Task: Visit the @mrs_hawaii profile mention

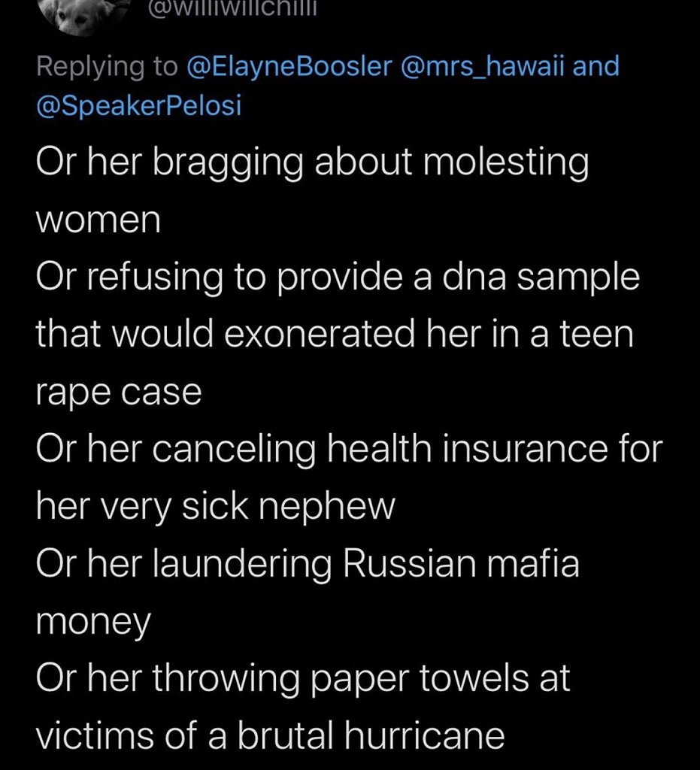Action: 482,66
